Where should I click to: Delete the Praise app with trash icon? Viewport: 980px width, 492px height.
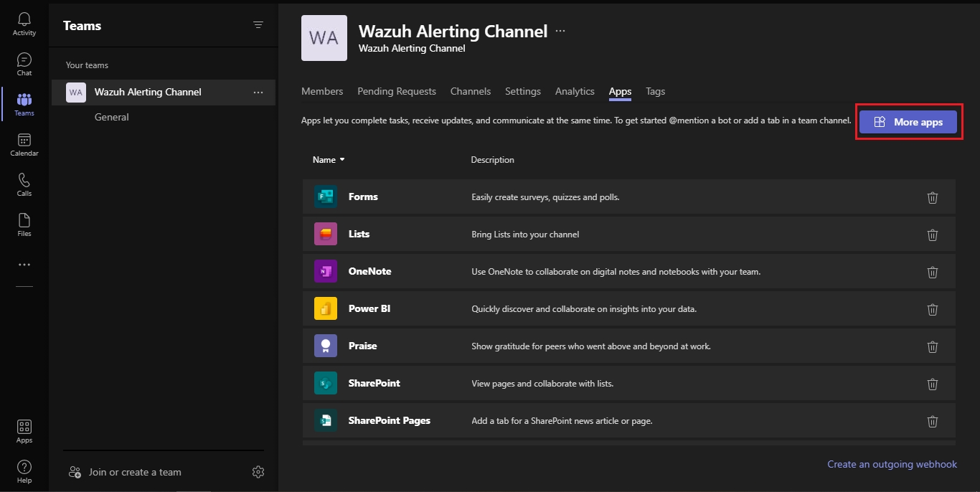click(933, 347)
